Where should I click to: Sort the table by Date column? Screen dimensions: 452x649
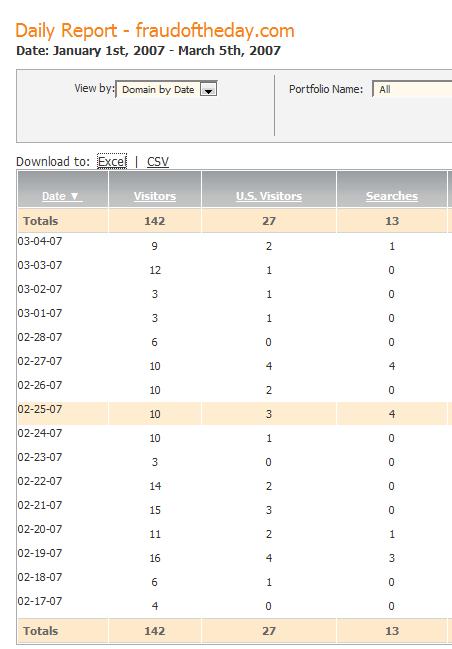tap(54, 196)
